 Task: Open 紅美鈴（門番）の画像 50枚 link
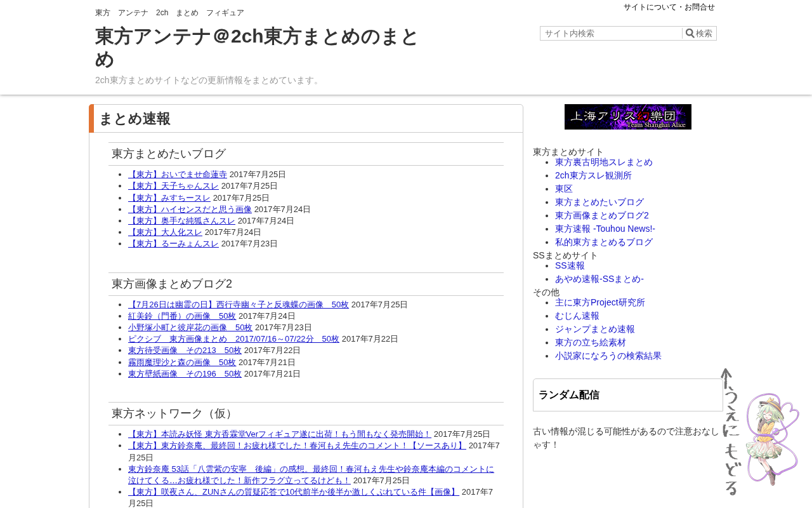coord(182,316)
